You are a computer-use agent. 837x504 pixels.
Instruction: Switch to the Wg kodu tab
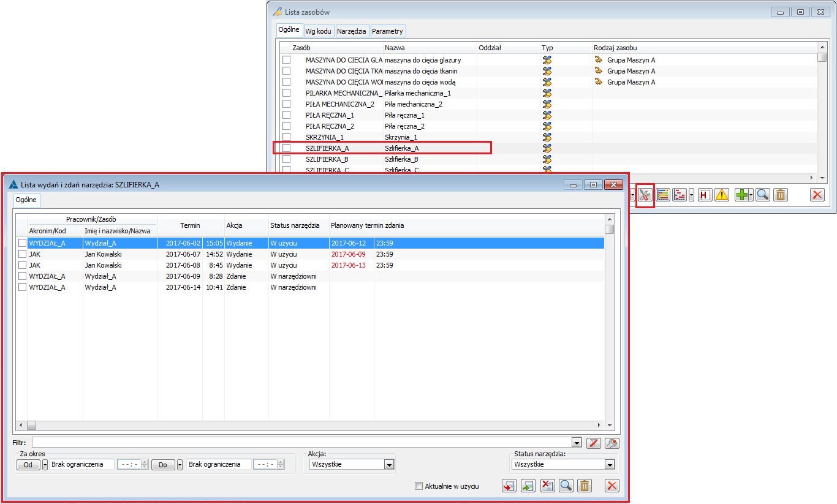point(319,31)
